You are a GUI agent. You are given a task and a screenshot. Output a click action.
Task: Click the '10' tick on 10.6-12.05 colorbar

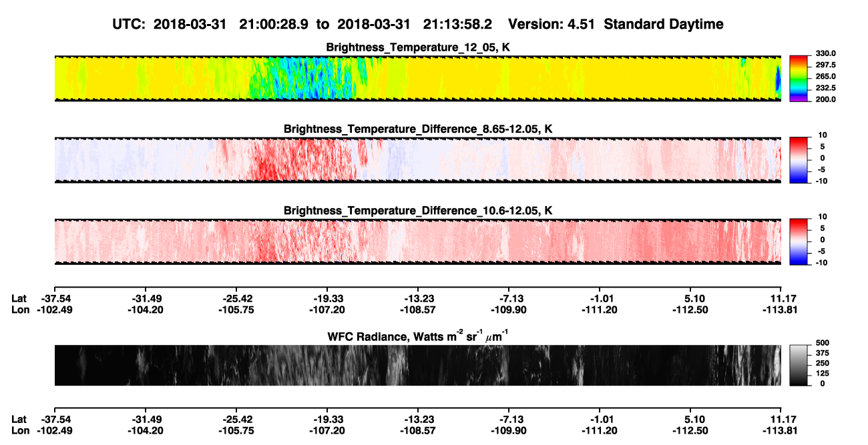coord(823,216)
